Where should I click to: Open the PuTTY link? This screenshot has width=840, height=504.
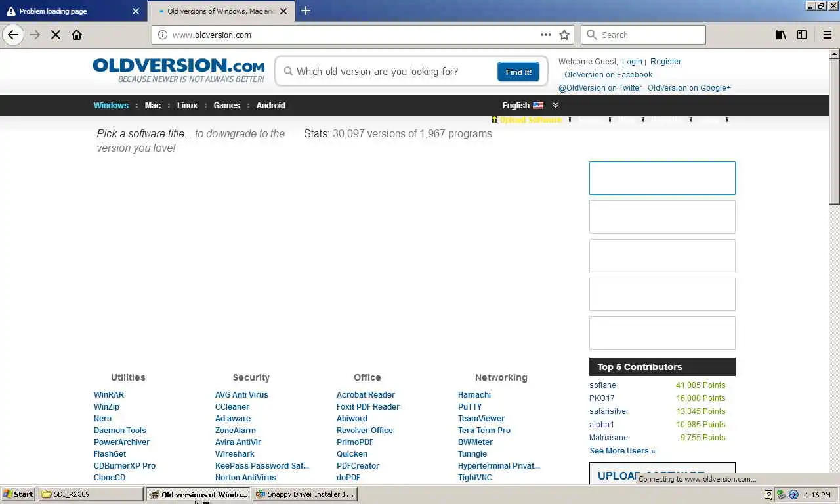(x=470, y=406)
